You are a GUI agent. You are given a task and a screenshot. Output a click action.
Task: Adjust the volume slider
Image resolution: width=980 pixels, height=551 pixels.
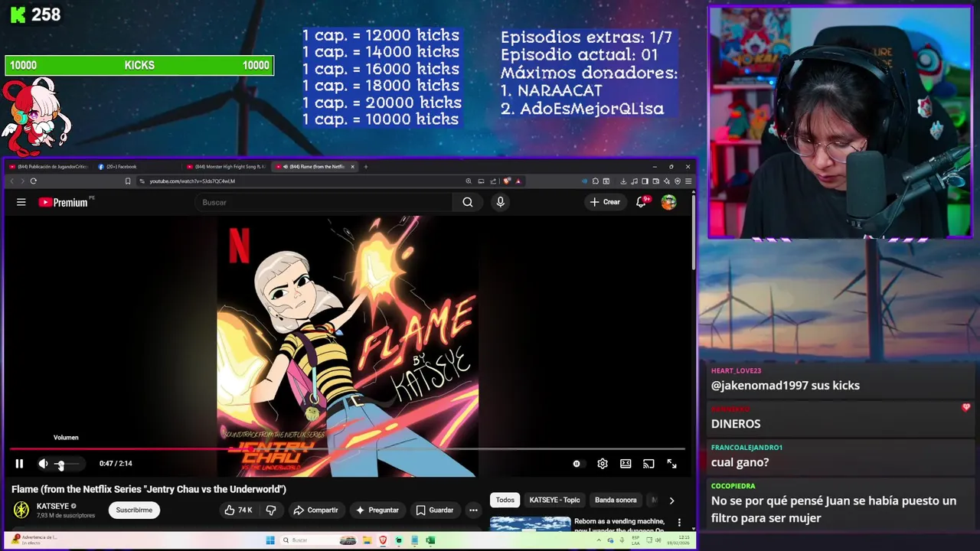69,465
